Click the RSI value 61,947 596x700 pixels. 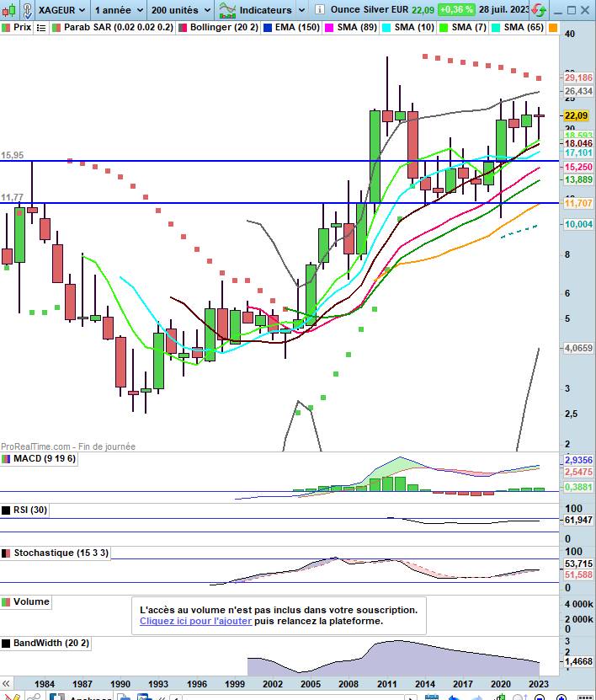point(578,520)
